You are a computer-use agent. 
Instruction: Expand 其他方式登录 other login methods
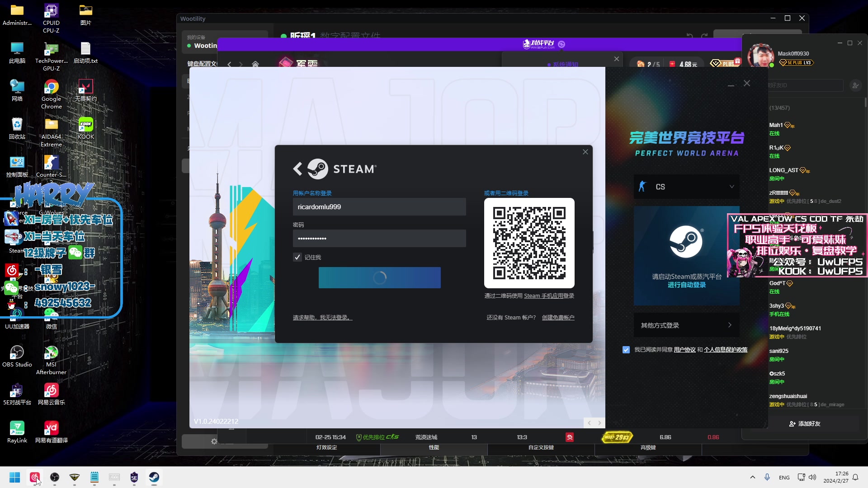(687, 325)
